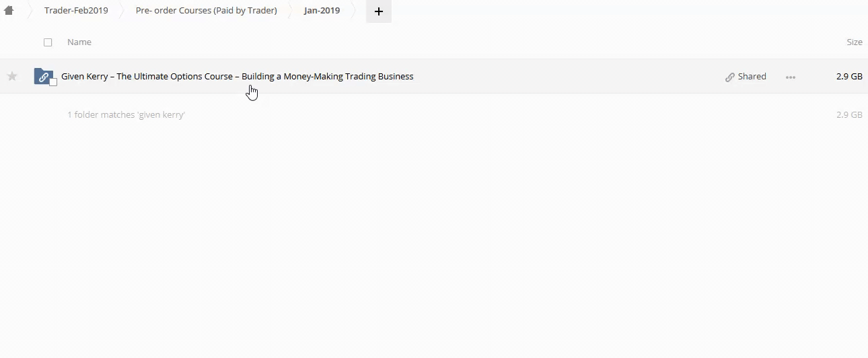
Task: Go to the Home root folder icon
Action: [9, 11]
